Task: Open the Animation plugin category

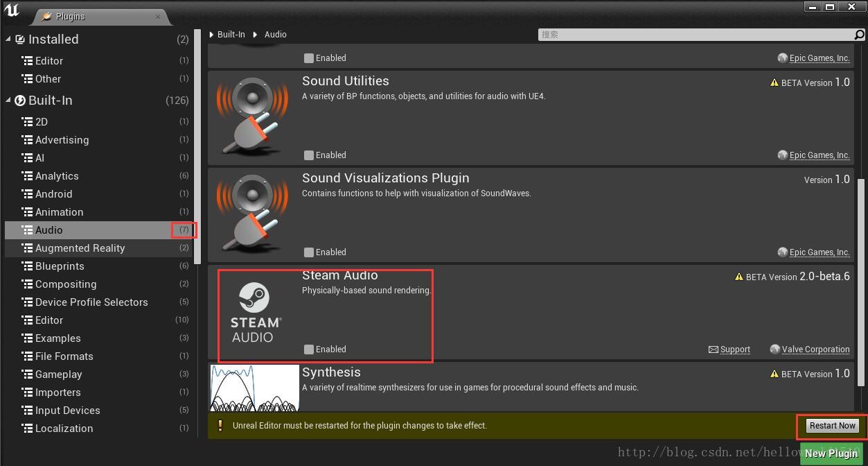Action: [98, 212]
